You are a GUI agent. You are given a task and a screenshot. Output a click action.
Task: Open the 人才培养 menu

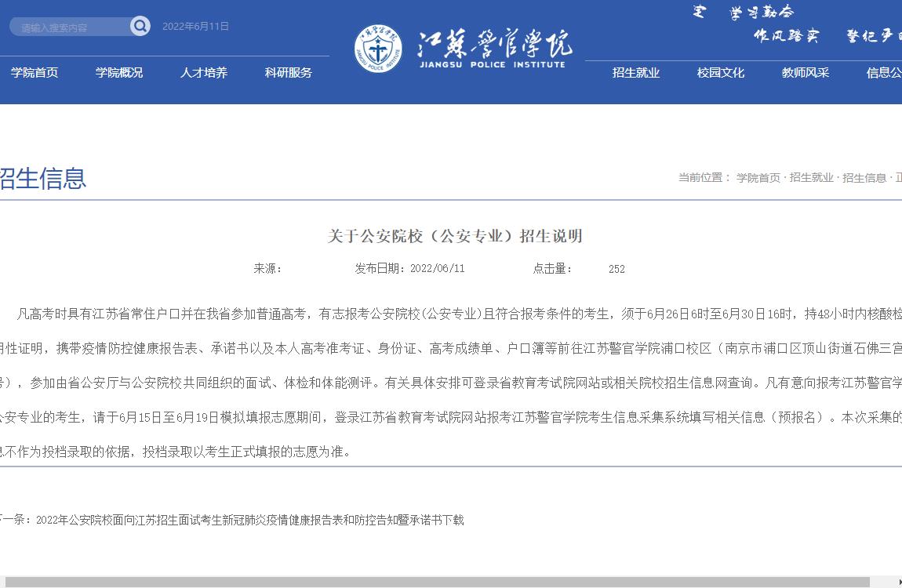click(204, 73)
